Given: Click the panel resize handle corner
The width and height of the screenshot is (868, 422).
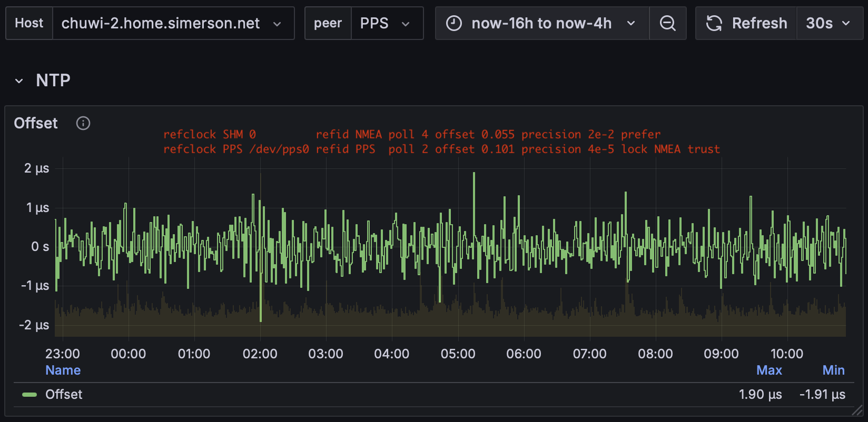Looking at the screenshot, I should tap(857, 410).
